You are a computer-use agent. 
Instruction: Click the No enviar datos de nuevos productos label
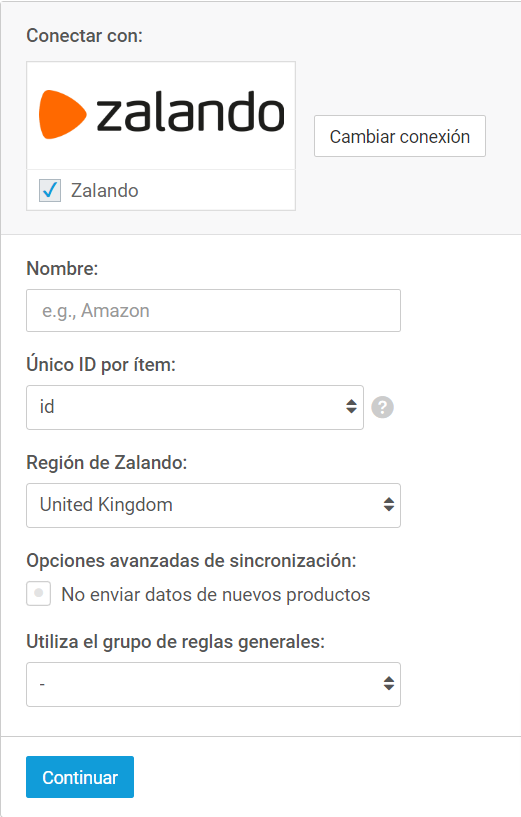coord(216,595)
